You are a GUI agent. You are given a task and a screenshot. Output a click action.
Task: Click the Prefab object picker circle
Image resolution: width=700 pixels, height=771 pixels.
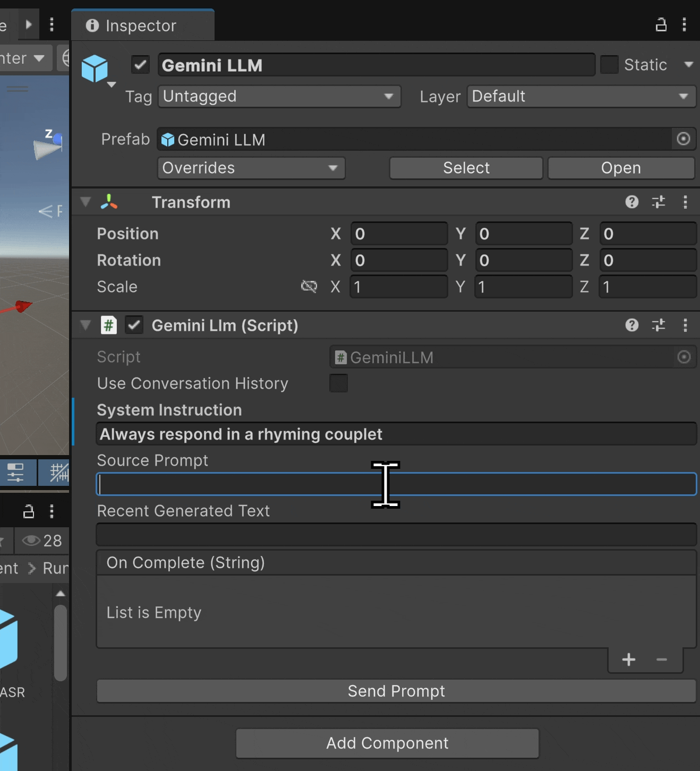[x=684, y=139]
